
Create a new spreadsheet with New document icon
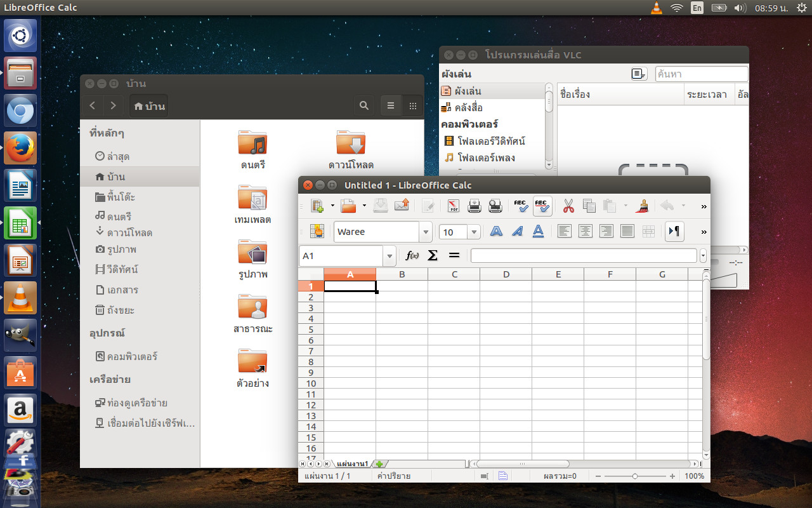pyautogui.click(x=317, y=206)
